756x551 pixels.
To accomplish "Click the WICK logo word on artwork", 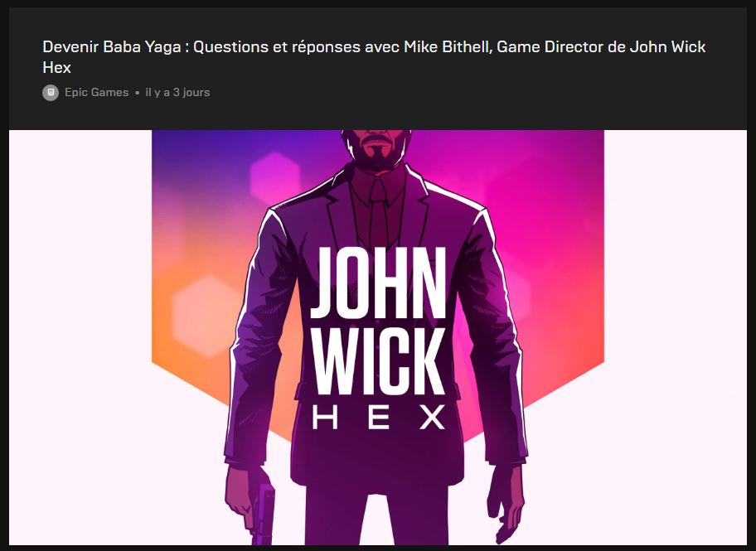I will 378,361.
